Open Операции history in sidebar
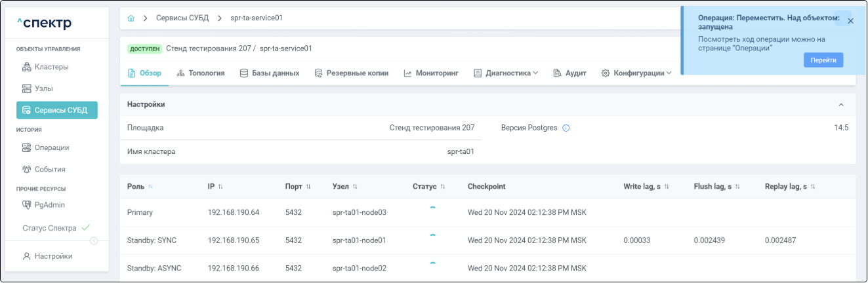This screenshot has width=868, height=283. click(x=51, y=148)
